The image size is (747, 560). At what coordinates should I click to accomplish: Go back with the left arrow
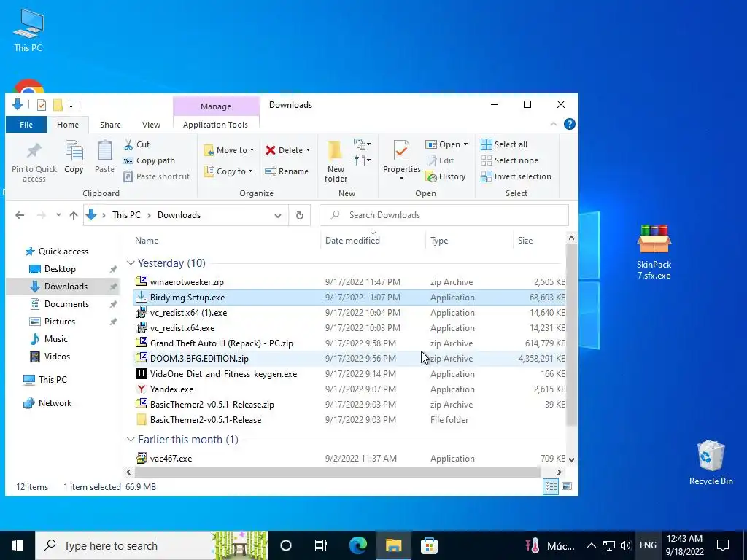click(x=20, y=215)
